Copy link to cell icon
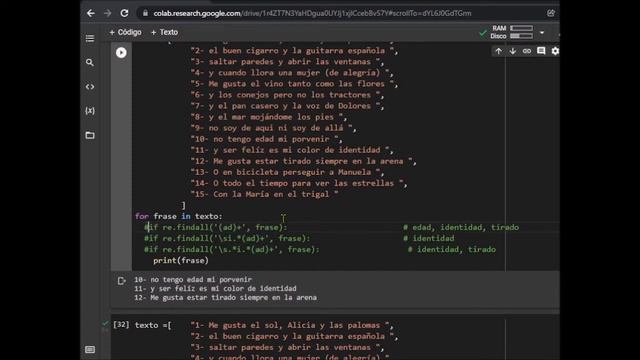This screenshot has width=640, height=360. tap(527, 51)
